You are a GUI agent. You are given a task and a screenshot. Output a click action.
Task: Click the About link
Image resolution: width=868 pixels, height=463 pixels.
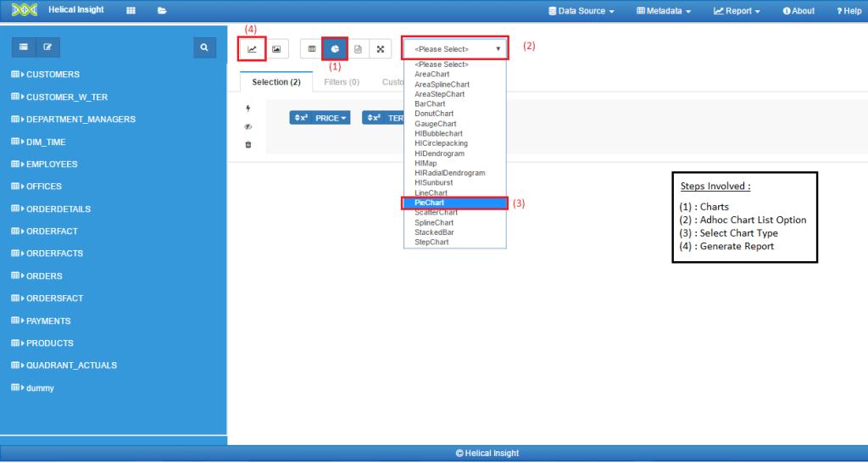pos(798,11)
